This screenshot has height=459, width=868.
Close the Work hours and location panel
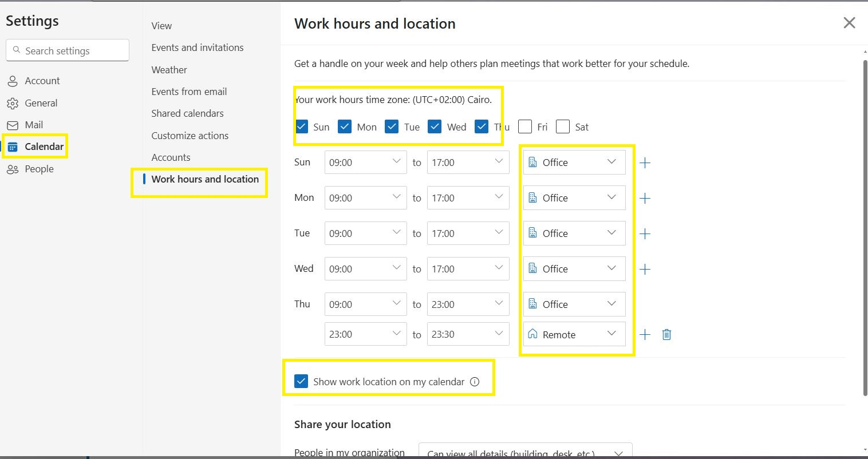849,23
